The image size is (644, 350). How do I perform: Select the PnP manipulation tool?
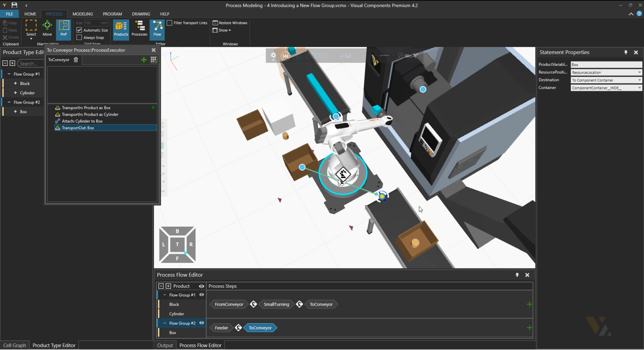pyautogui.click(x=63, y=28)
